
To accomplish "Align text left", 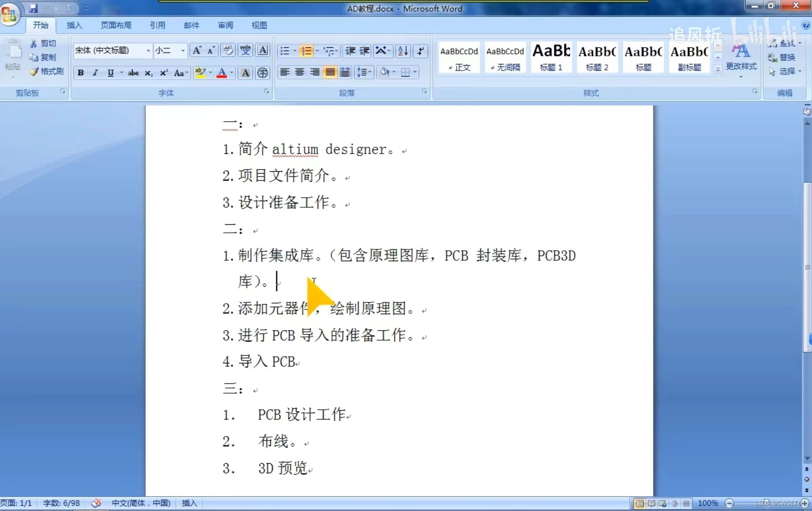I will point(285,72).
